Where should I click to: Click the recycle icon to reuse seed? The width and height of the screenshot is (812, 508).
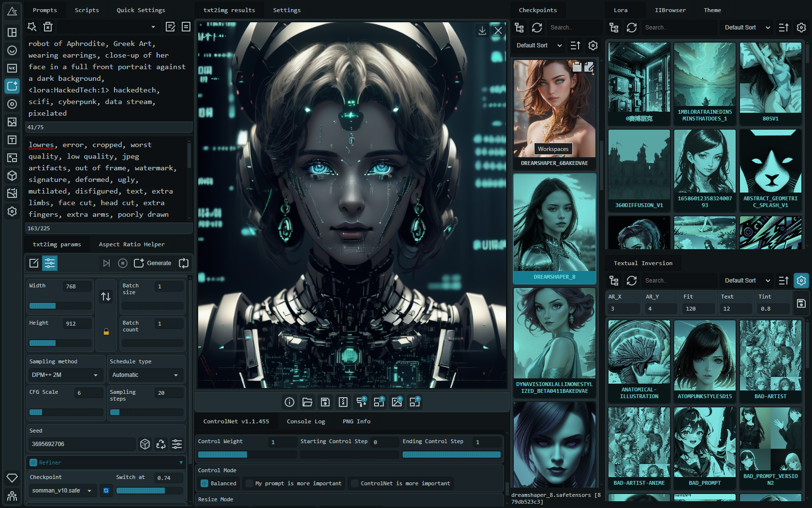(161, 444)
